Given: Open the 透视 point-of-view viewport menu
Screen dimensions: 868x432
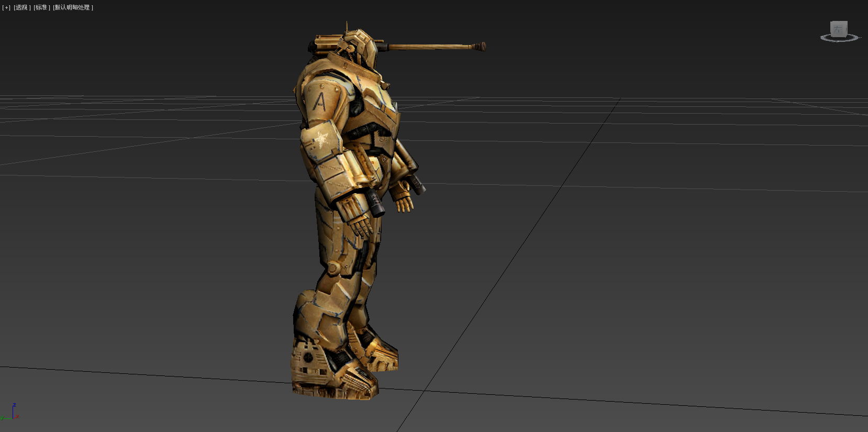Looking at the screenshot, I should click(22, 7).
